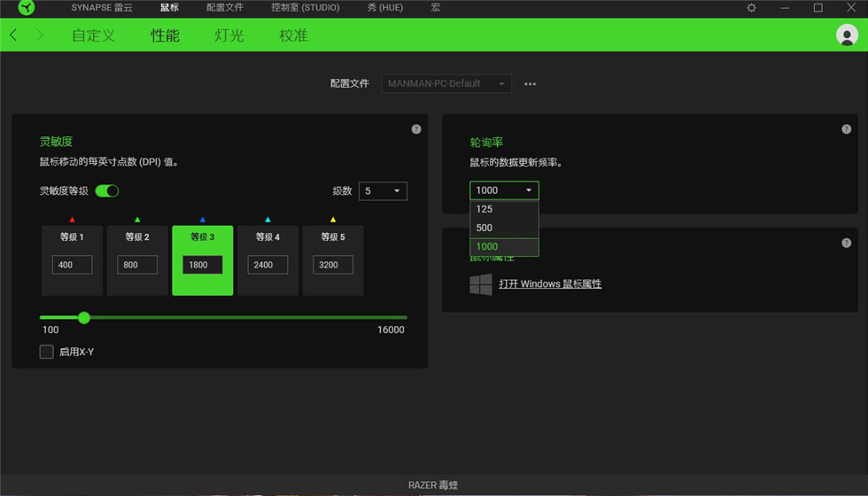The image size is (868, 496).
Task: Click the 1800 DPI input field
Action: (x=203, y=265)
